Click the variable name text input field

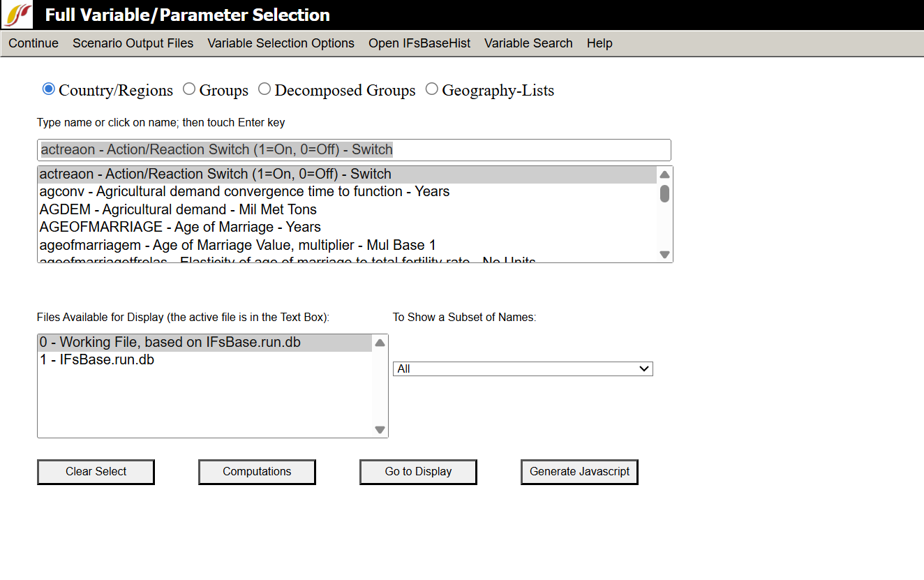(354, 150)
